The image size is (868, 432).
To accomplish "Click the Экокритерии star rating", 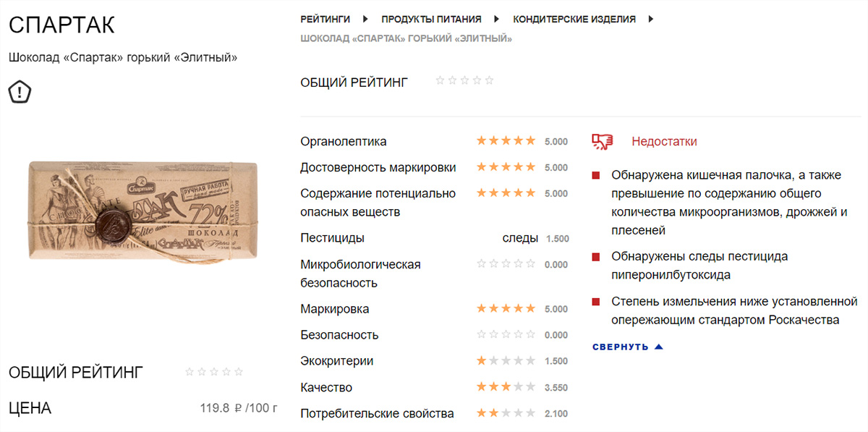I will 506,361.
